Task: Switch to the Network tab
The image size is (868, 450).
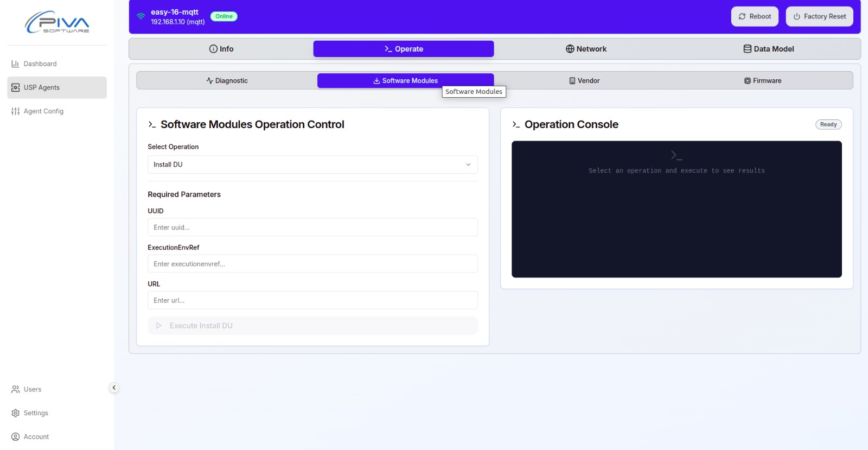Action: tap(585, 49)
